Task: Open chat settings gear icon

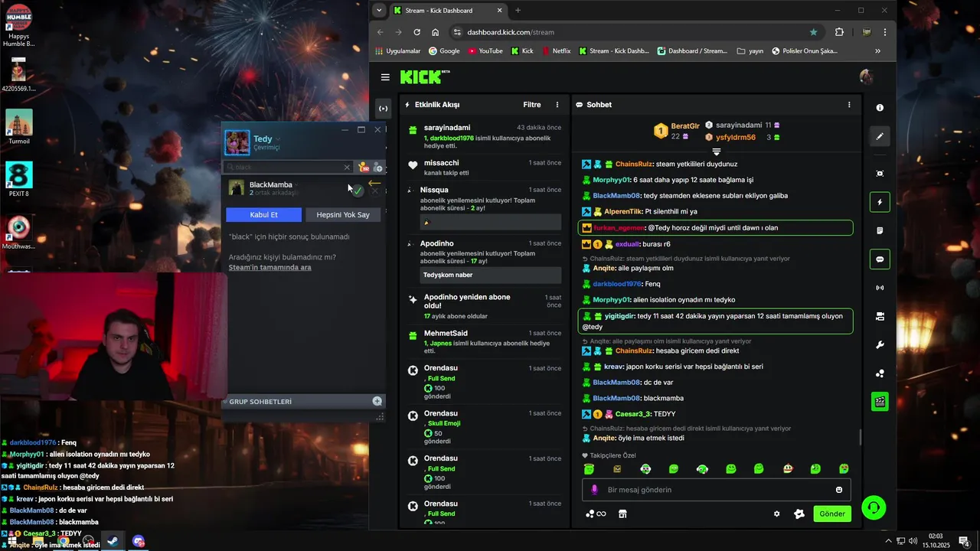Action: [776, 514]
